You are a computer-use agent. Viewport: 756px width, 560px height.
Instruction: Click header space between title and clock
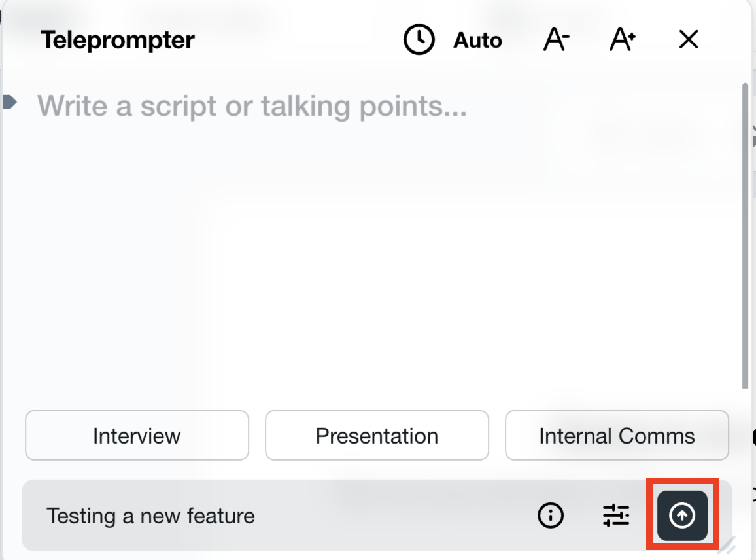[x=298, y=41]
